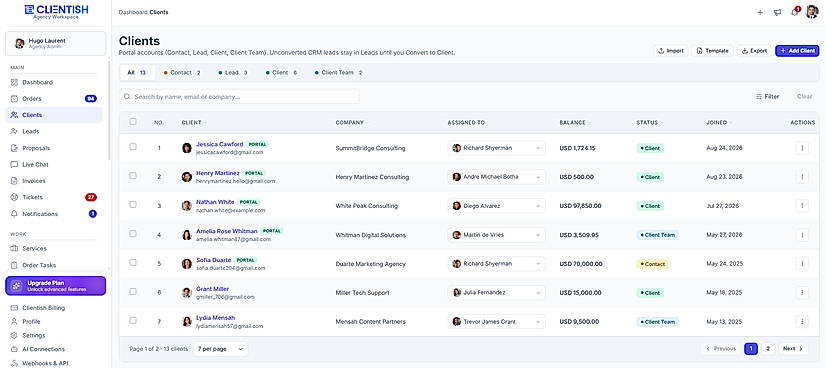Click the Export button
Viewport: 826px width, 368px height.
click(x=754, y=51)
